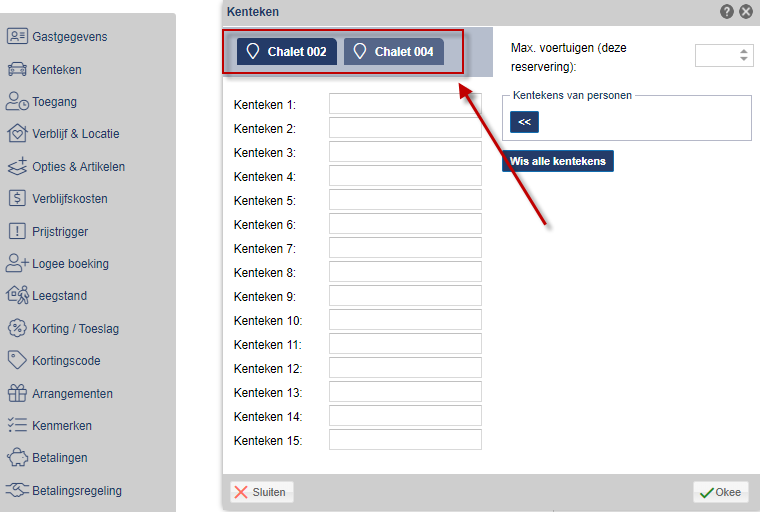This screenshot has height=512, width=760.
Task: Click the car icon next to Kenteken
Action: [x=17, y=69]
